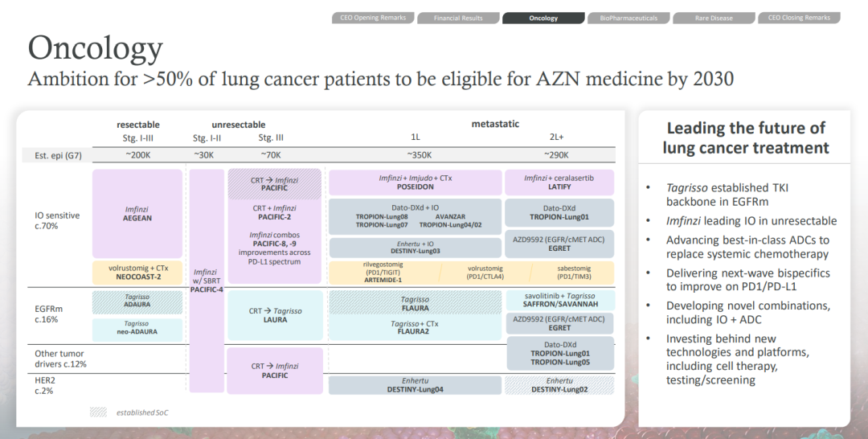Screen dimensions: 868x439
Task: Select the Oncology tab
Action: tap(543, 18)
